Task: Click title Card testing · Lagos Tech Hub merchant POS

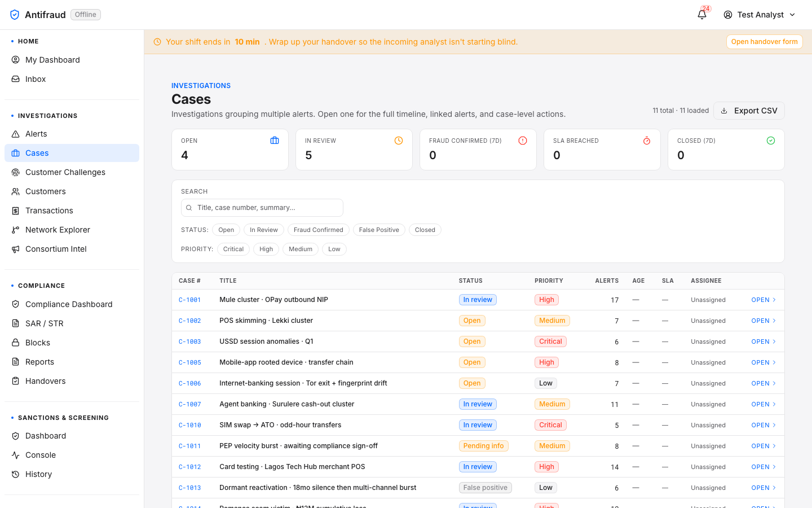Action: click(292, 467)
